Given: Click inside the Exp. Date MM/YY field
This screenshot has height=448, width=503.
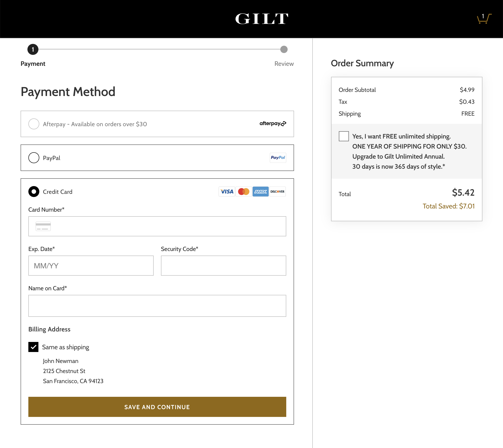Looking at the screenshot, I should point(91,266).
